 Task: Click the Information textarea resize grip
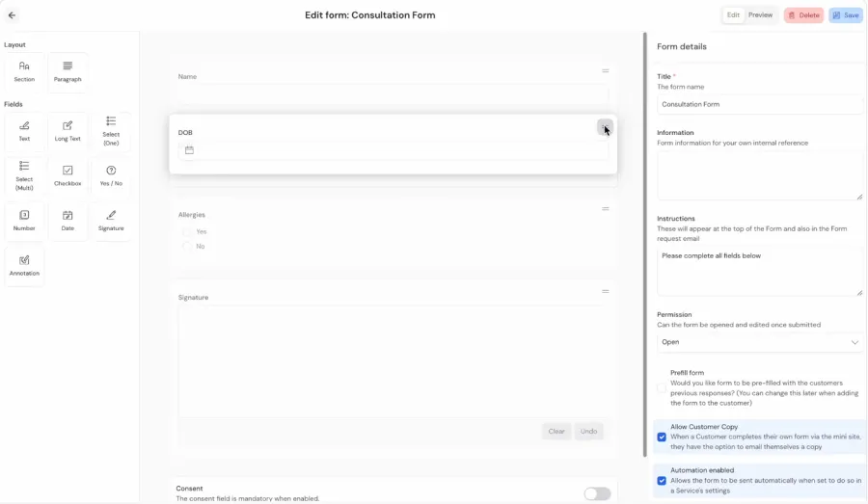859,197
